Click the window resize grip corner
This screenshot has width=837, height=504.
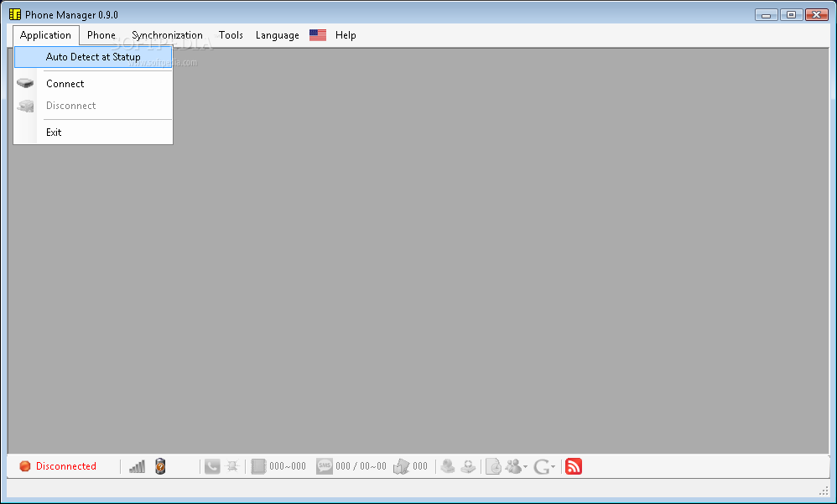(x=824, y=491)
